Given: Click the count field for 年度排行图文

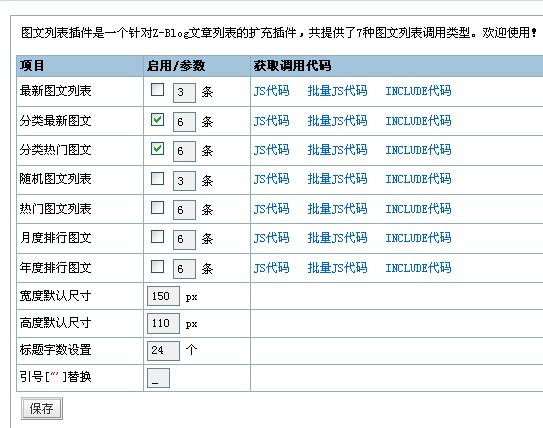Looking at the screenshot, I should [184, 269].
